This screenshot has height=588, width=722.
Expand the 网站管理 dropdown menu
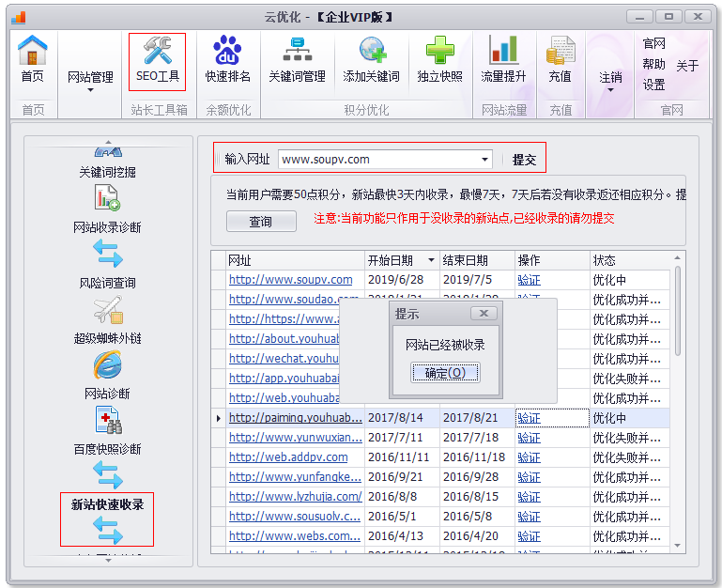coord(90,82)
